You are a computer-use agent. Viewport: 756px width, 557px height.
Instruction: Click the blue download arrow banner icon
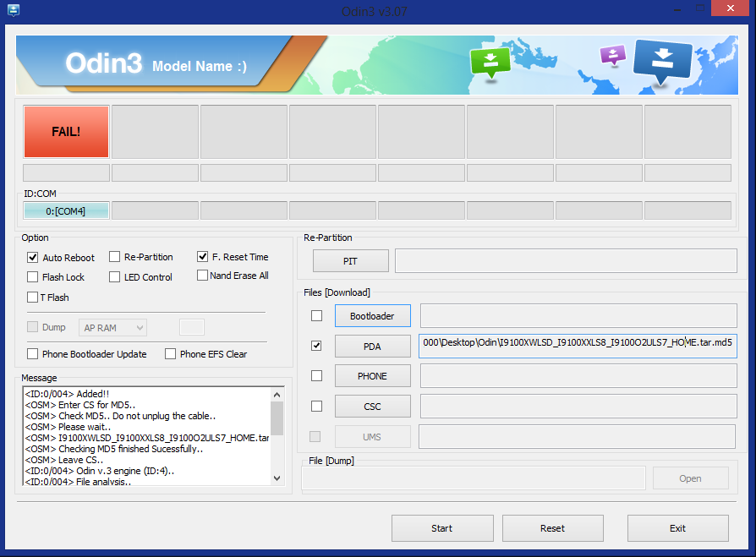click(x=662, y=62)
